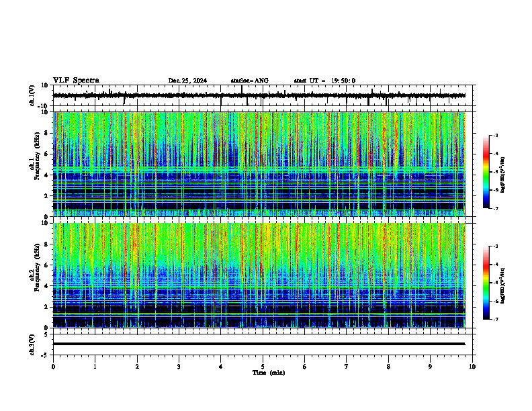Click the time axis tick label '10'
This screenshot has width=532, height=411.
tap(472, 367)
